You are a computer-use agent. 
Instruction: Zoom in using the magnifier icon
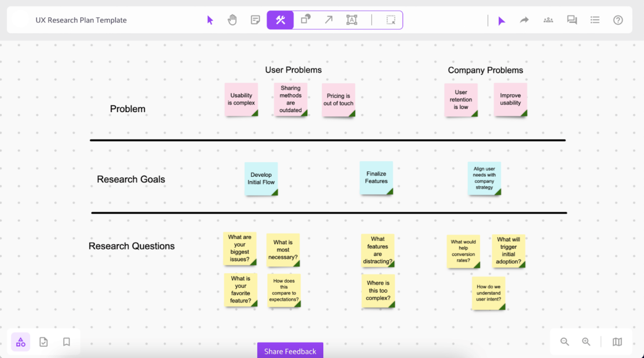[586, 341]
